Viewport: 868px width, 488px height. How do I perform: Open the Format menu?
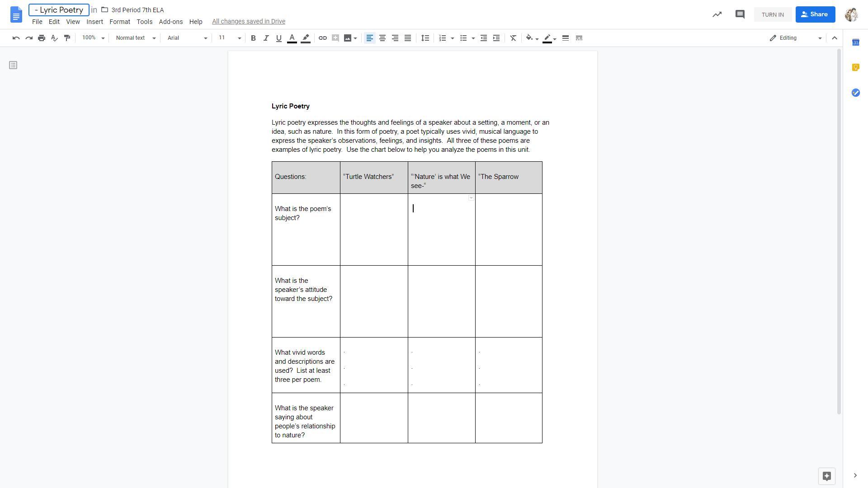coord(119,22)
